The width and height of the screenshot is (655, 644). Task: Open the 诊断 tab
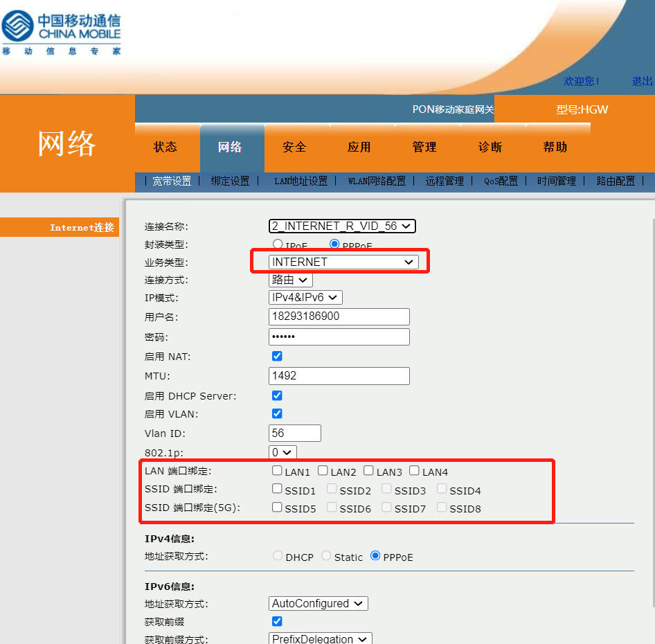point(490,147)
